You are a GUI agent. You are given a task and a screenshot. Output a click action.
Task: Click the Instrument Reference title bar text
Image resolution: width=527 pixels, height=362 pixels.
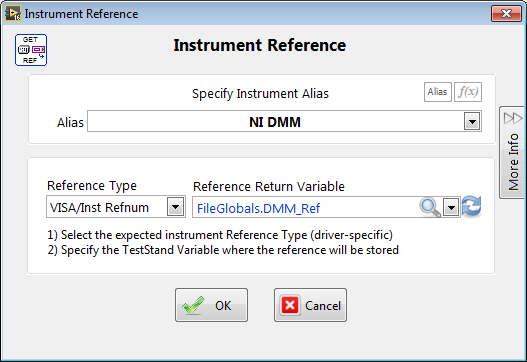[x=81, y=14]
